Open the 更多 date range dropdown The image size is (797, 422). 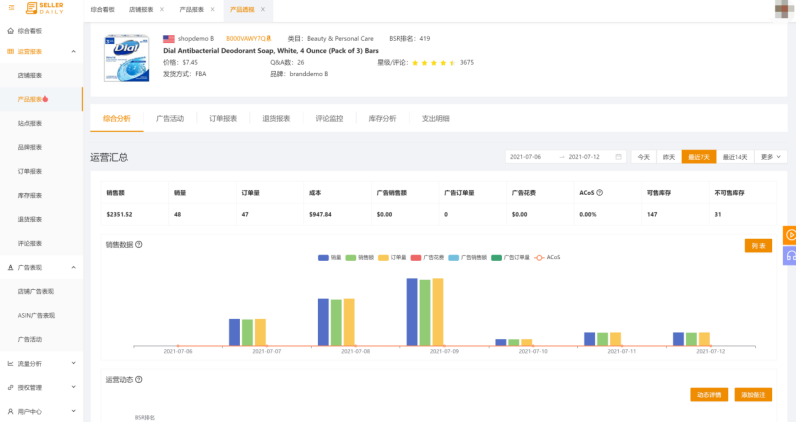[771, 157]
